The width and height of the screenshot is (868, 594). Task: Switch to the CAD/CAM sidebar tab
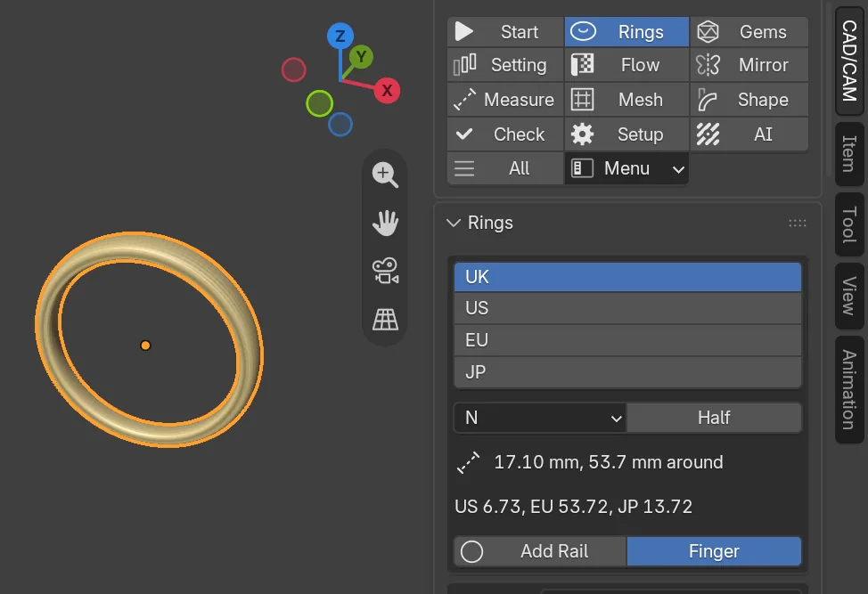(850, 61)
